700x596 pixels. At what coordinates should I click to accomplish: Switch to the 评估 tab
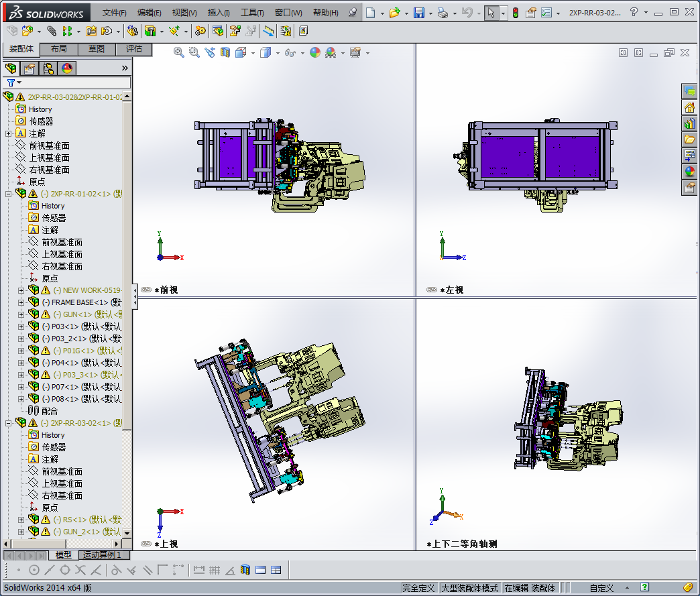(134, 49)
